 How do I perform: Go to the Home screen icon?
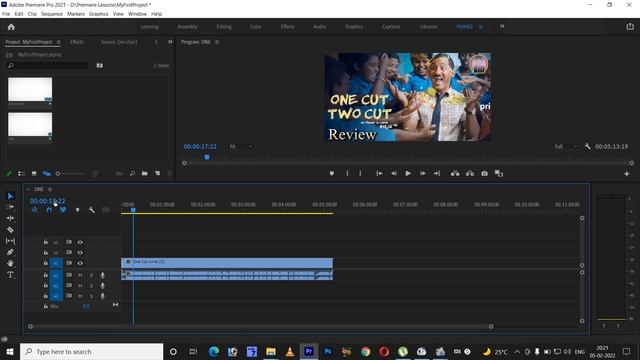click(11, 27)
